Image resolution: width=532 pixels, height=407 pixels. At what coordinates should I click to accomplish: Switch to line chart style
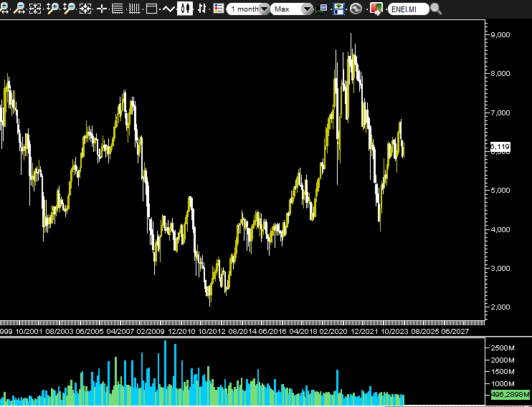pyautogui.click(x=168, y=9)
